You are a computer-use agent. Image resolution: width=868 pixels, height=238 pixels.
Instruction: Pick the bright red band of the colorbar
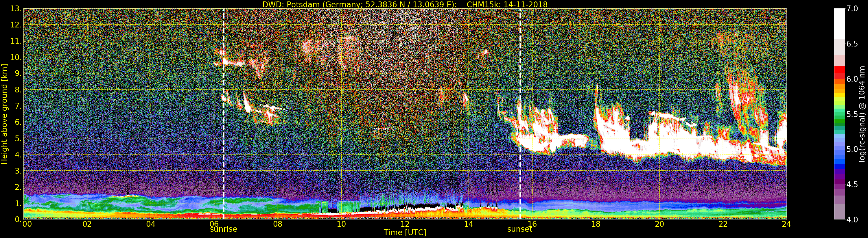point(839,70)
